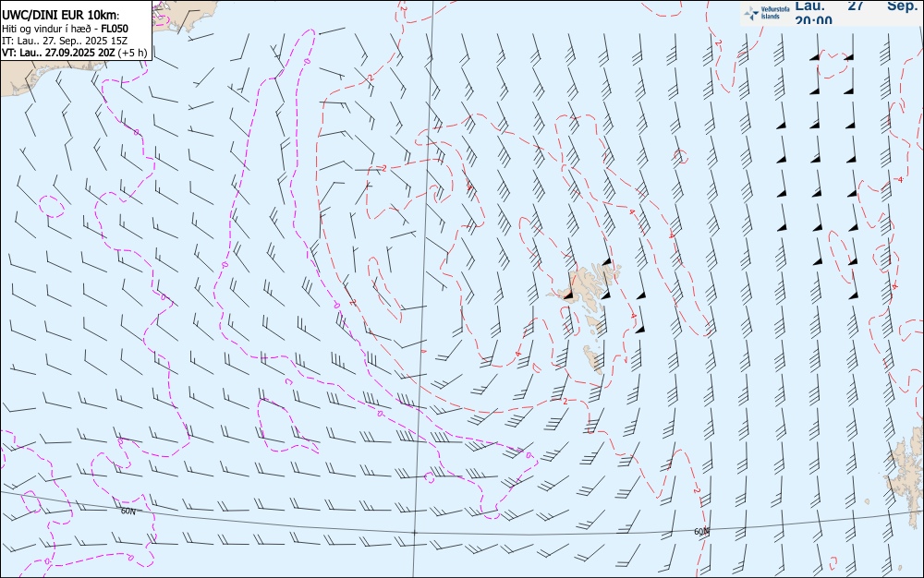The width and height of the screenshot is (924, 578).
Task: Click the 'UWC/DINI EUR 10km' chart title
Action: pos(61,16)
